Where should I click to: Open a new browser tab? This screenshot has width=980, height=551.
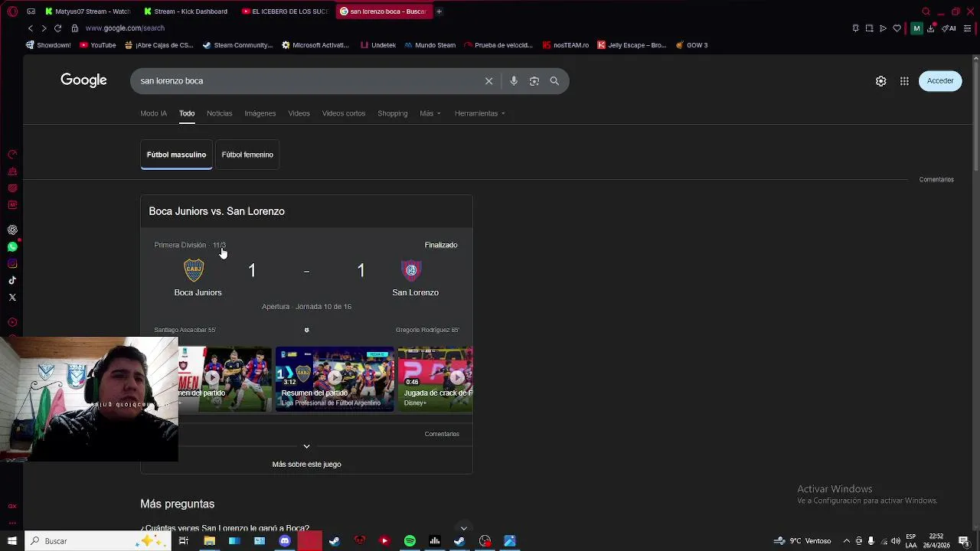pyautogui.click(x=439, y=11)
